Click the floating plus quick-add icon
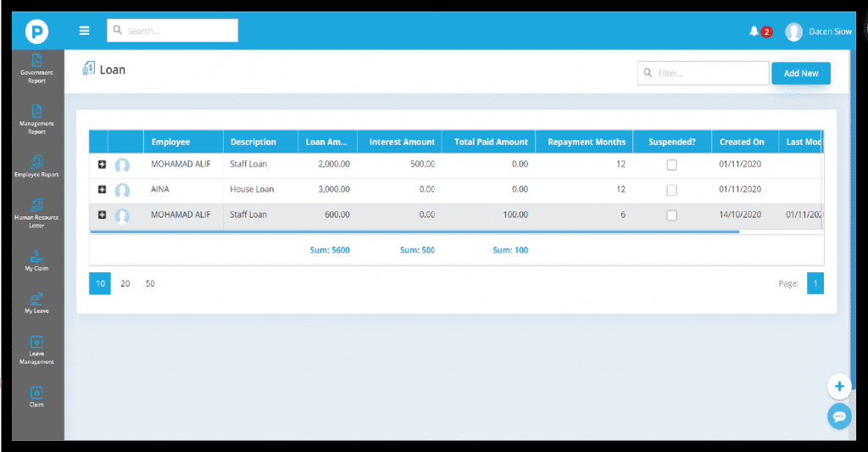This screenshot has width=868, height=452. pos(838,387)
